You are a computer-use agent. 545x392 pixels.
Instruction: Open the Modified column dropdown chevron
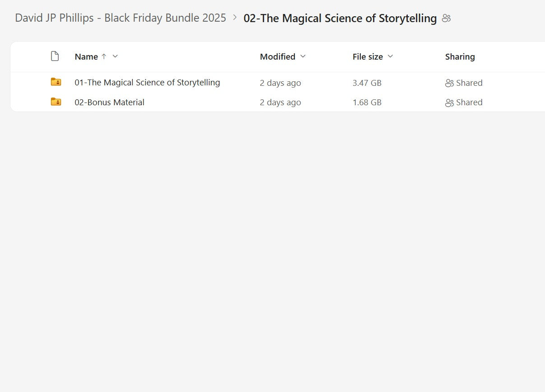coord(303,56)
